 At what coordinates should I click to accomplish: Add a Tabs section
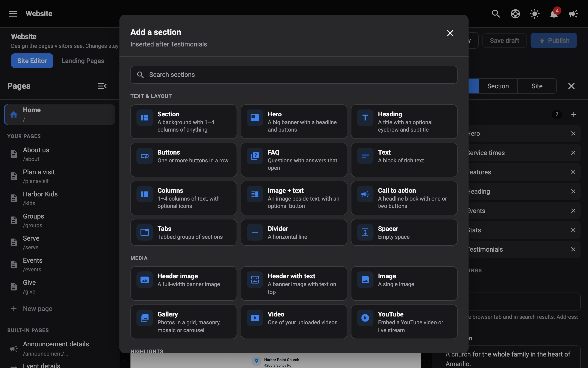(184, 232)
